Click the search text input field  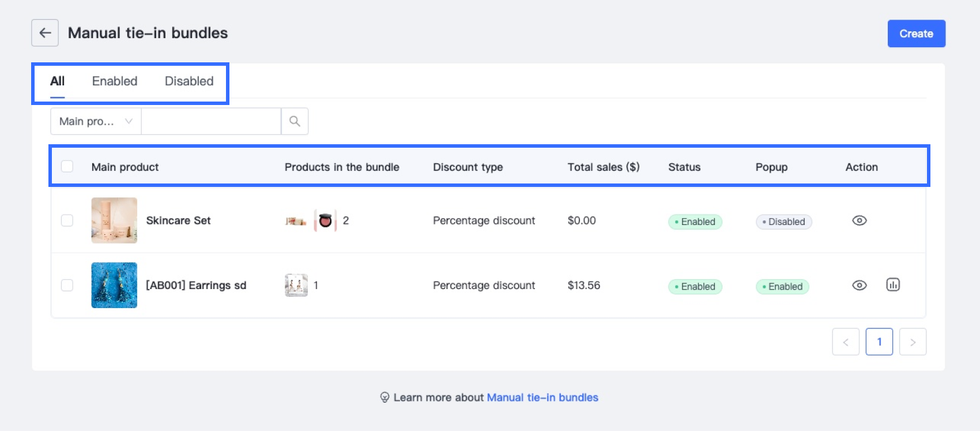(211, 121)
